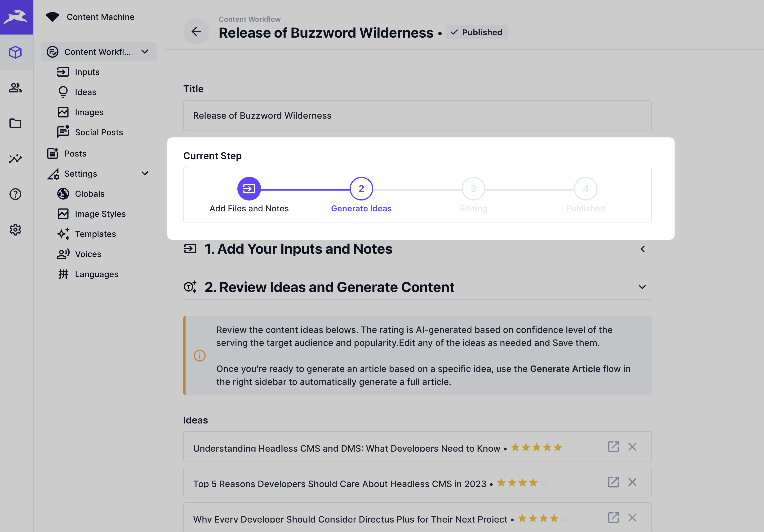Select the Add Files and Notes step
Viewport: 764px width, 532px height.
click(x=249, y=189)
